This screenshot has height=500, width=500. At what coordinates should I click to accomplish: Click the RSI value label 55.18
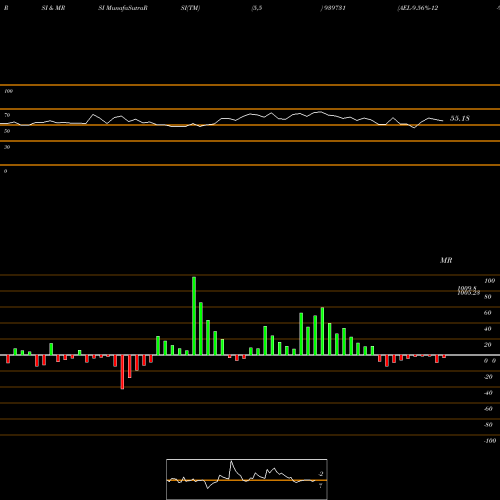click(460, 118)
